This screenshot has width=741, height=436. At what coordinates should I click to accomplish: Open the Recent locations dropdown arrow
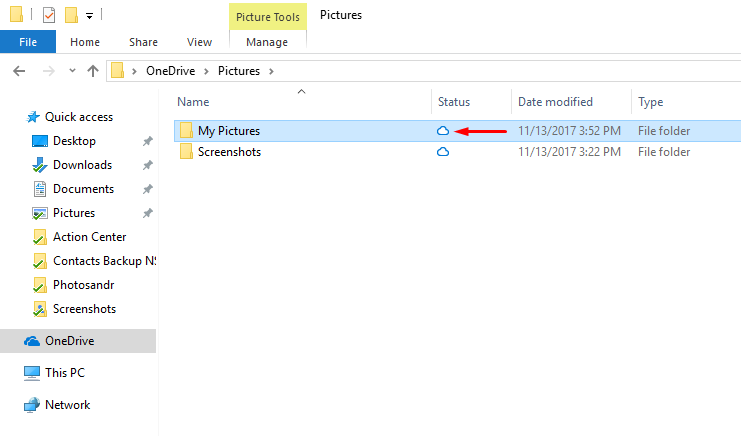pos(72,71)
